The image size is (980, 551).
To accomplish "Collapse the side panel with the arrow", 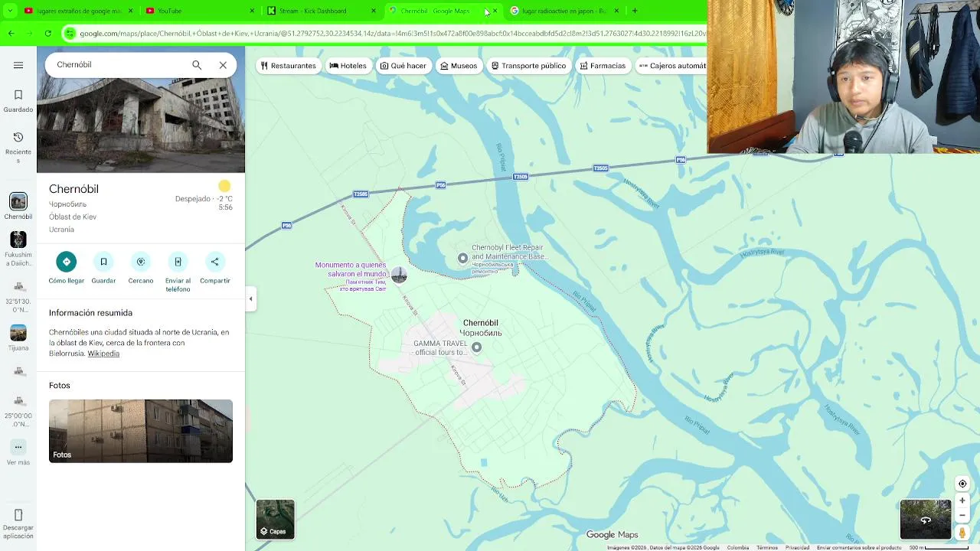I will pyautogui.click(x=250, y=299).
